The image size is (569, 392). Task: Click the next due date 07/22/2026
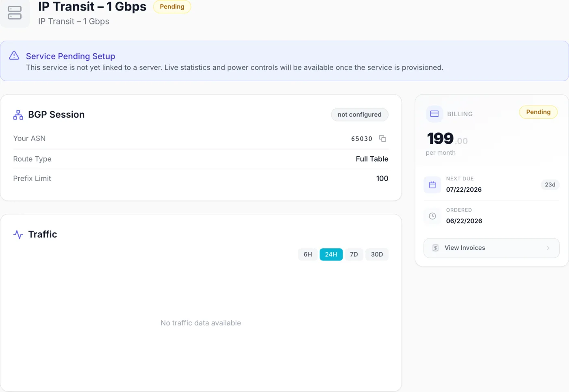[x=464, y=189]
